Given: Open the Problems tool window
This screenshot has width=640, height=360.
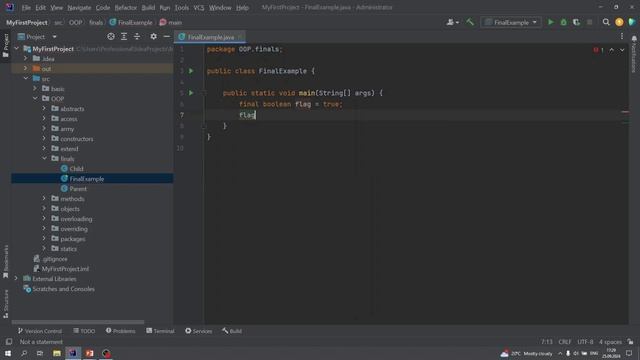Looking at the screenshot, I should tap(120, 331).
